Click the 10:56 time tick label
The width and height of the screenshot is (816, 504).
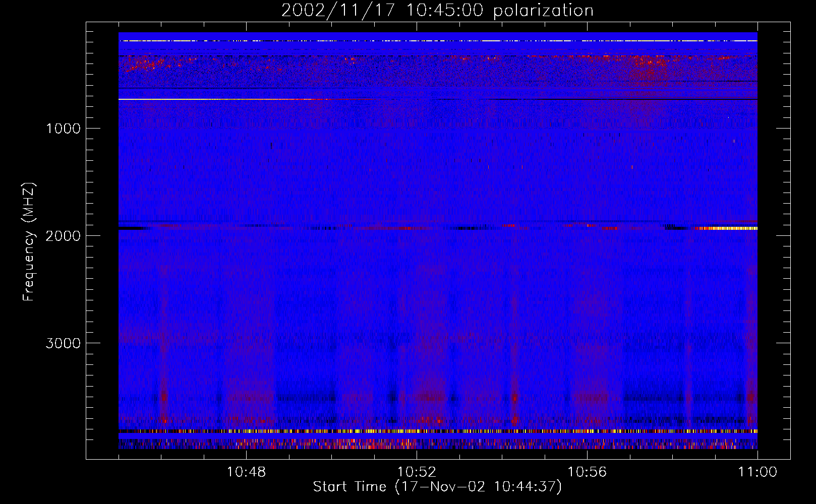pos(587,472)
